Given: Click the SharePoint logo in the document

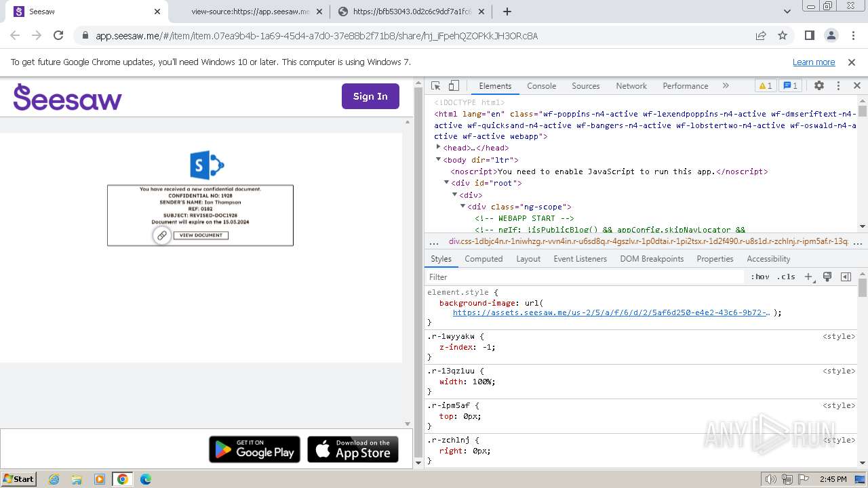Looking at the screenshot, I should pyautogui.click(x=207, y=165).
